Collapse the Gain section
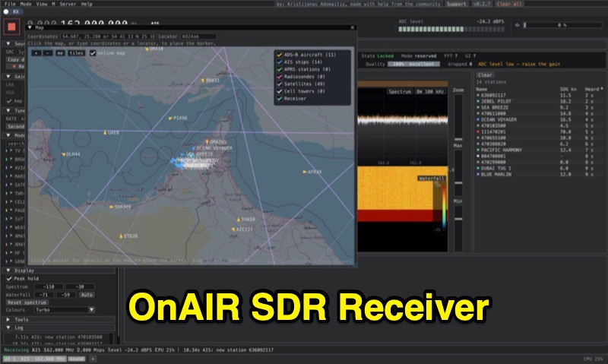This screenshot has width=608, height=364. (8, 76)
